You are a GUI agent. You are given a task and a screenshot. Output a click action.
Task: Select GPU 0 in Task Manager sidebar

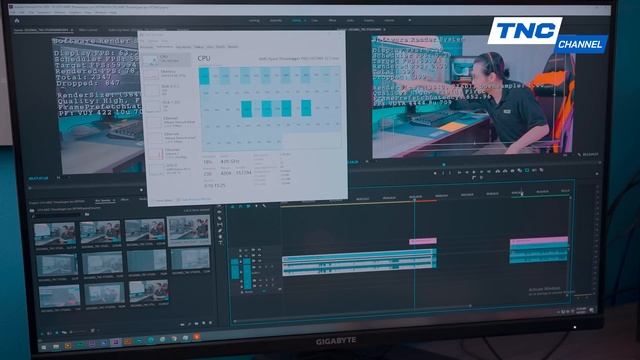point(168,168)
